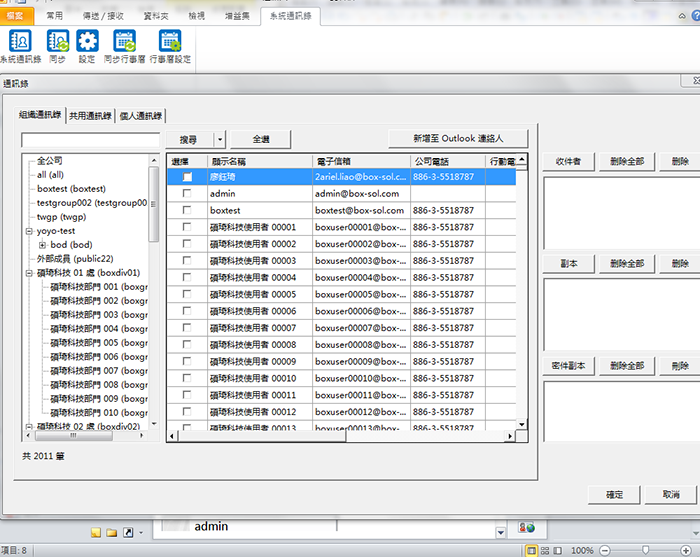700x557 pixels.
Task: Select checkbox for 碩琦科技使用者 00001
Action: coord(187,227)
